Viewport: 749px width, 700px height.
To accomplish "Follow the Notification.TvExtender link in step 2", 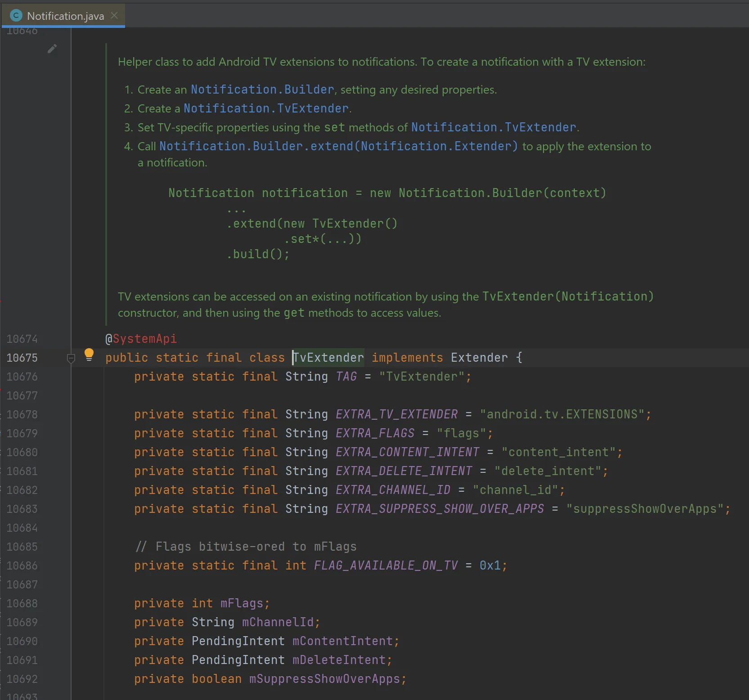I will click(x=266, y=108).
